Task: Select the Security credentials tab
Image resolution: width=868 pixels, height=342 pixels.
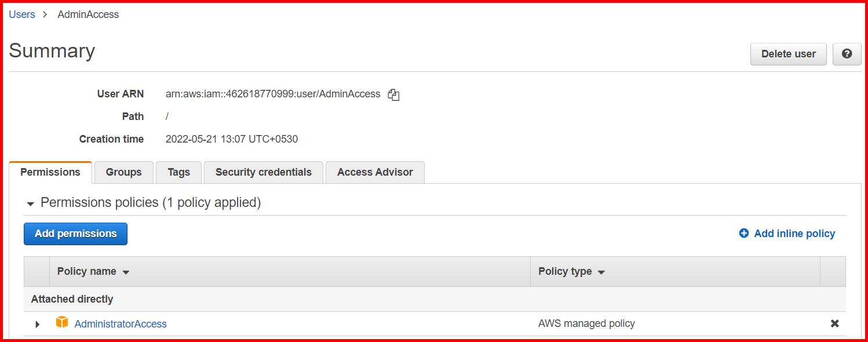Action: pos(263,172)
